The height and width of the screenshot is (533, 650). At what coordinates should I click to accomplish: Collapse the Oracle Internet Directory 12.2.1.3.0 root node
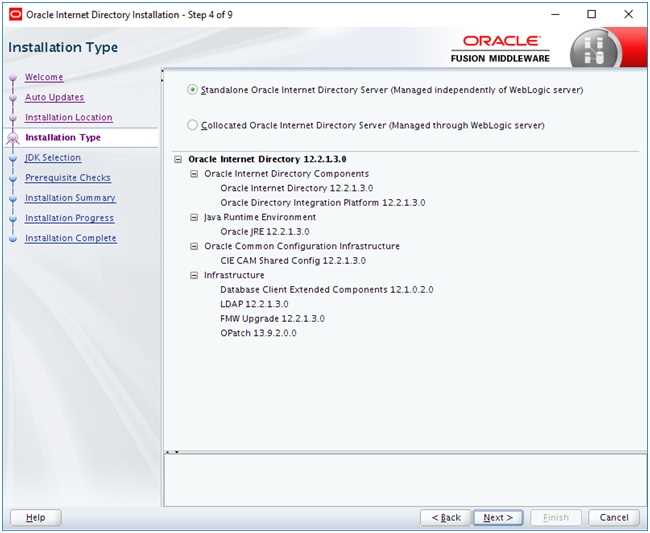pyautogui.click(x=178, y=159)
